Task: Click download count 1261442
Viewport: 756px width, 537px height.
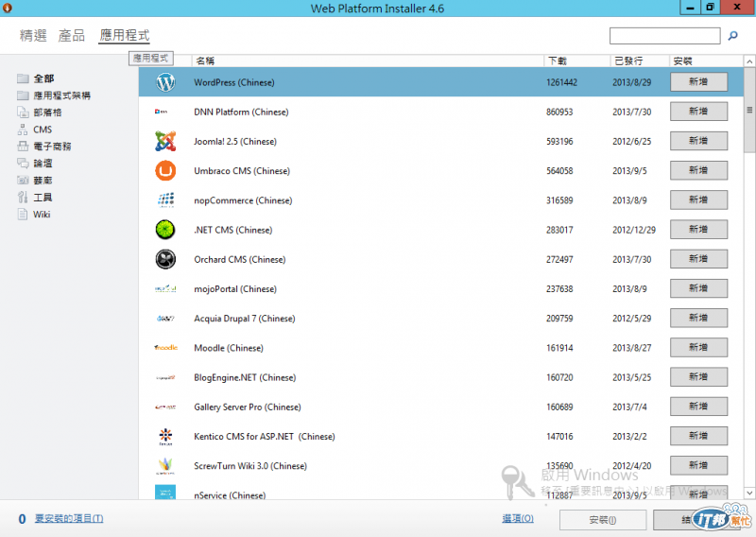Action: 561,82
